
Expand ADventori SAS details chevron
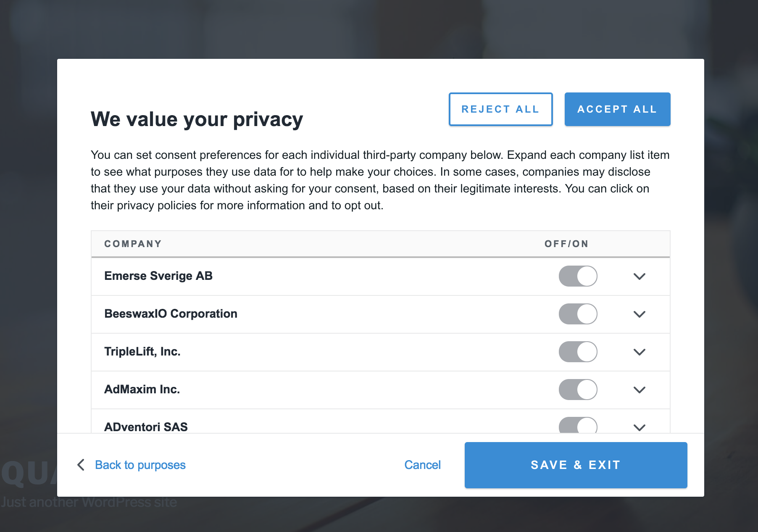639,427
